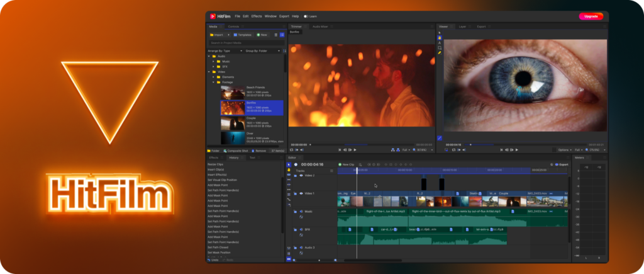The height and width of the screenshot is (274, 644).
Task: Step back one frame in Trimmer
Action: [345, 150]
